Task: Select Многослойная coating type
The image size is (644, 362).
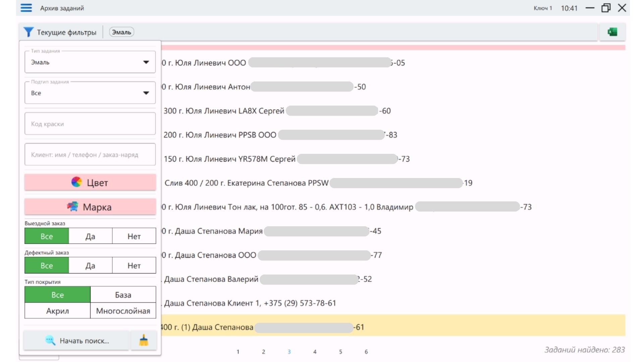Action: pos(123,311)
